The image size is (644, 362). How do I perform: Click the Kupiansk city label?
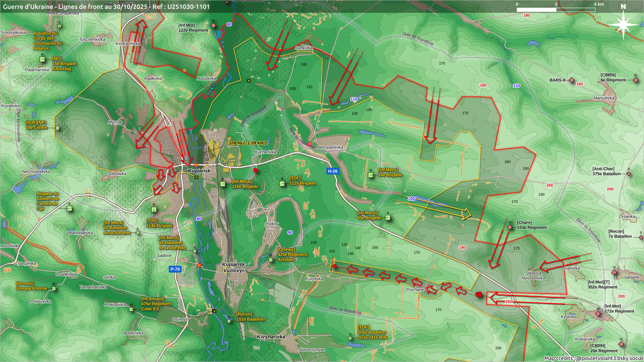coord(199,171)
